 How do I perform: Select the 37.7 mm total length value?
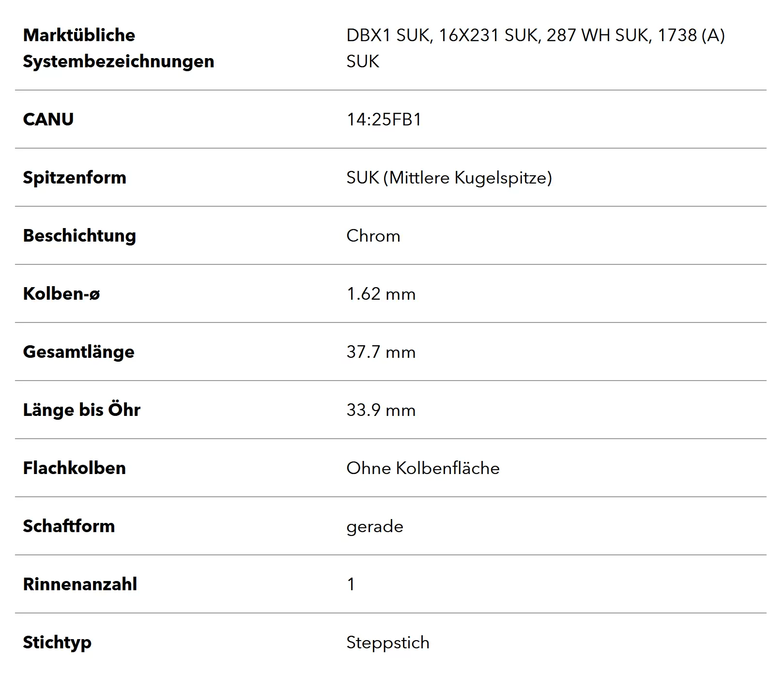[x=381, y=352]
